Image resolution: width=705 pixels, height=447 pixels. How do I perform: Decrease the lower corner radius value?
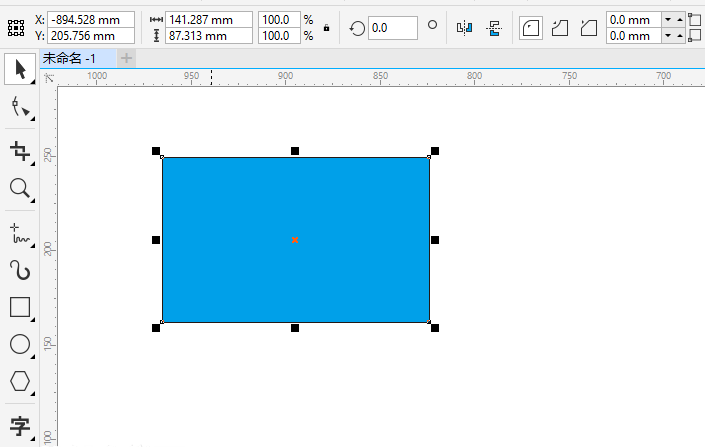coord(668,36)
